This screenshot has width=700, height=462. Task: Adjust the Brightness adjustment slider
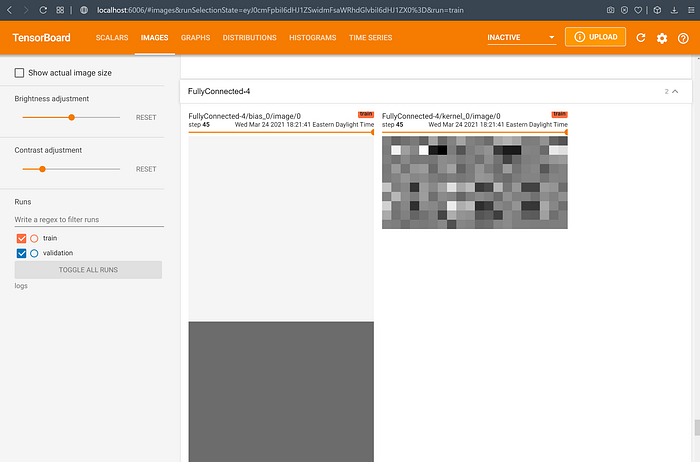tap(71, 117)
